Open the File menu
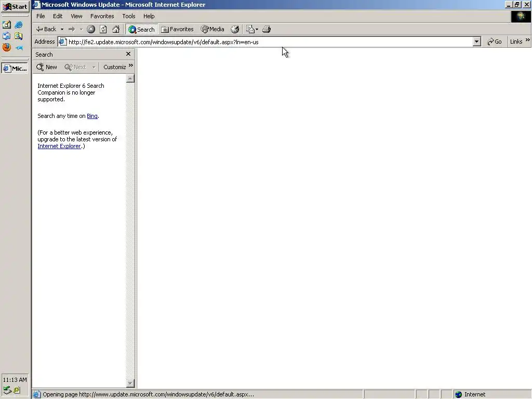The width and height of the screenshot is (532, 399). 41,16
